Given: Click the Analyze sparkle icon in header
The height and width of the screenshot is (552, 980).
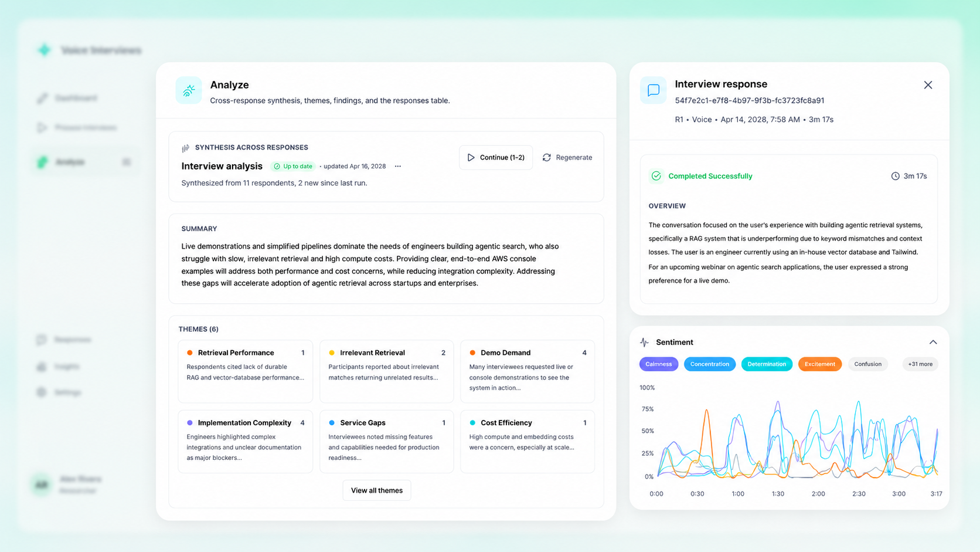Looking at the screenshot, I should (189, 90).
